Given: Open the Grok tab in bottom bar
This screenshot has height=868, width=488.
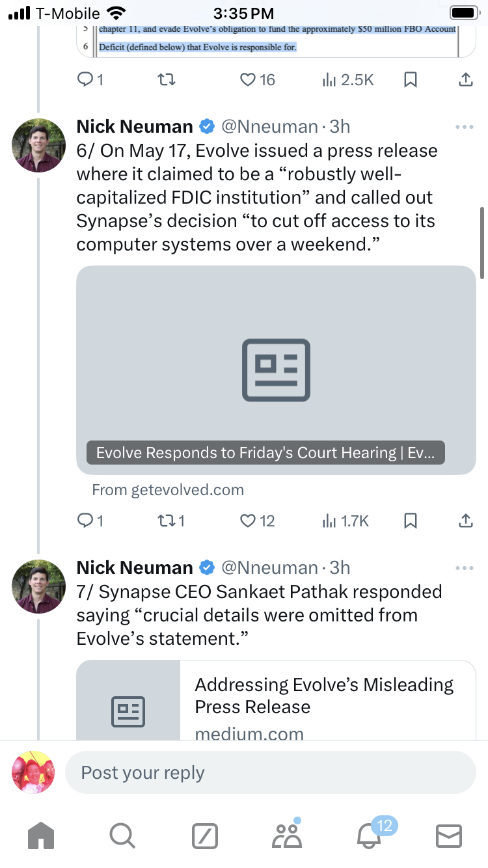Looking at the screenshot, I should (205, 835).
